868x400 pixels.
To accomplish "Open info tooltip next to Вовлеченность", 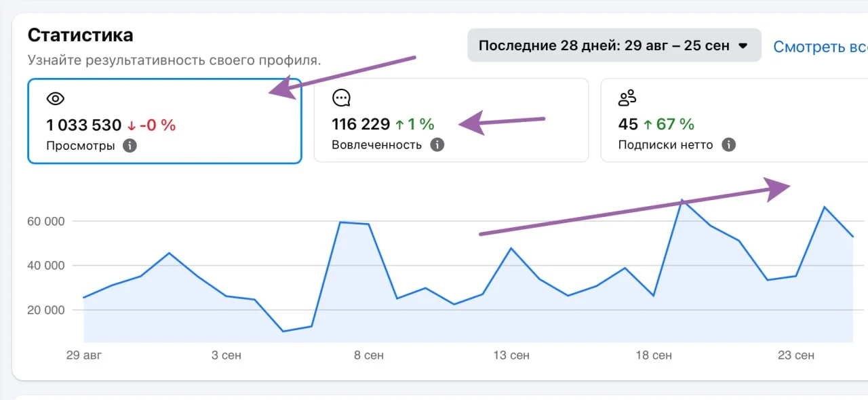I will click(x=437, y=144).
